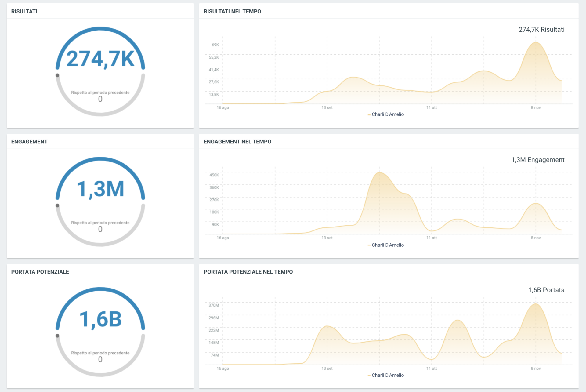
Task: Click the November peak in the Portata chart
Action: pos(536,304)
